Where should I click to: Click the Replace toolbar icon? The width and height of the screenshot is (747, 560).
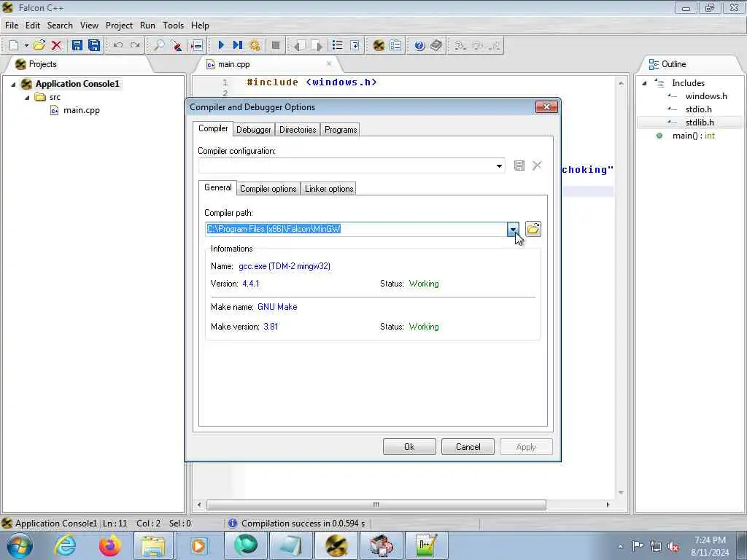tap(177, 45)
